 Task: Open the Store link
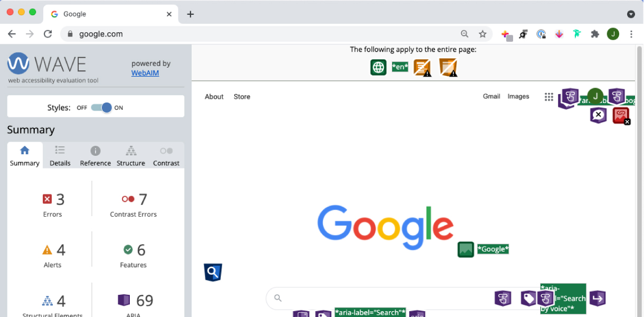242,97
